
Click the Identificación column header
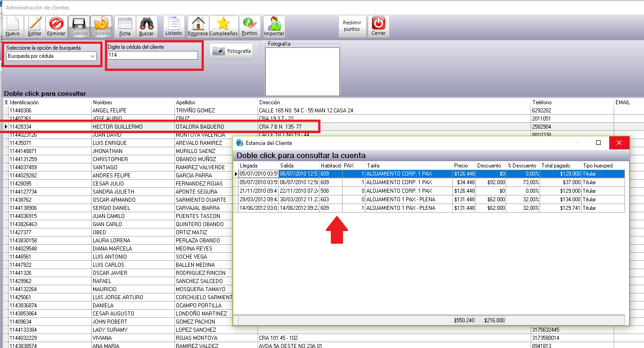click(50, 102)
